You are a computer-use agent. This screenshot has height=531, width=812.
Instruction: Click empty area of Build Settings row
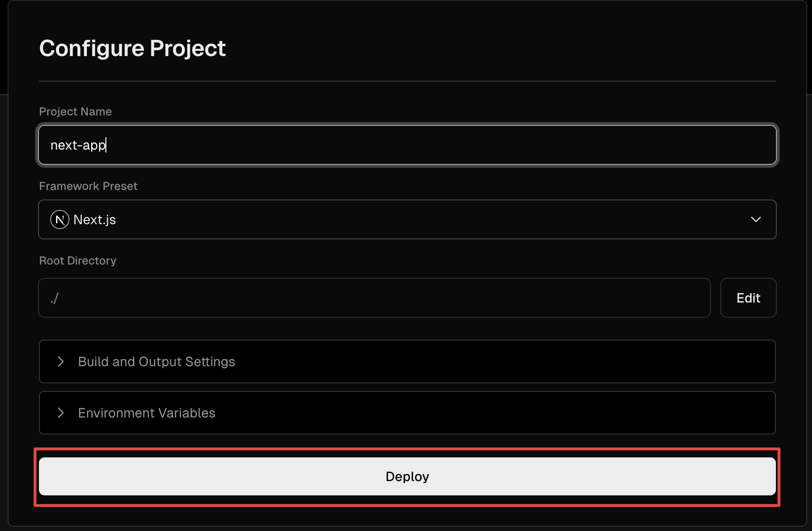503,361
